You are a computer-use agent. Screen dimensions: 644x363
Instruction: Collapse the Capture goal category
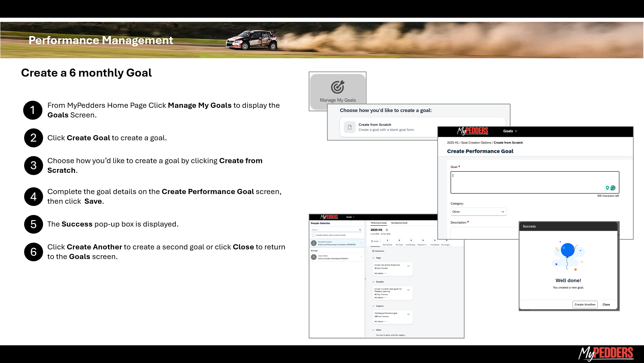[373, 306]
